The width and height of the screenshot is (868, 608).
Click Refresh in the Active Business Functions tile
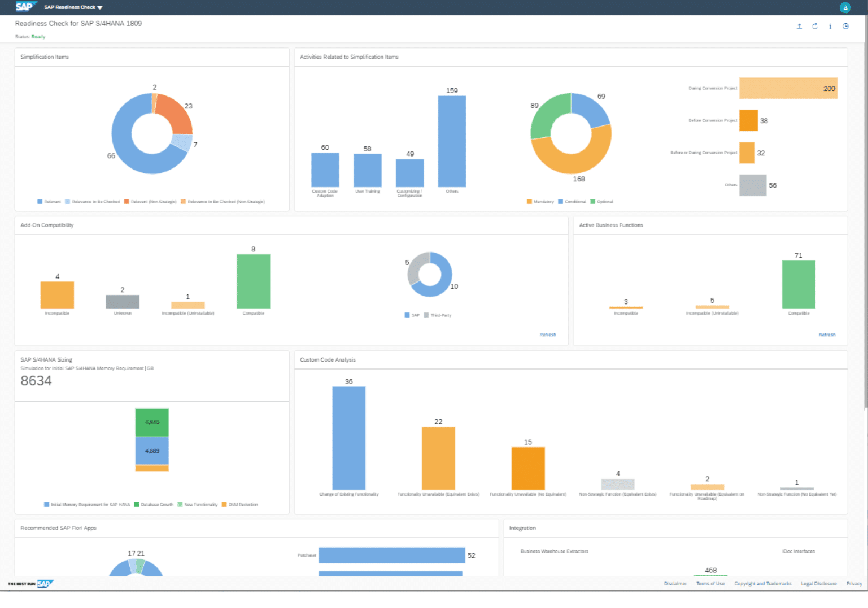(x=827, y=335)
